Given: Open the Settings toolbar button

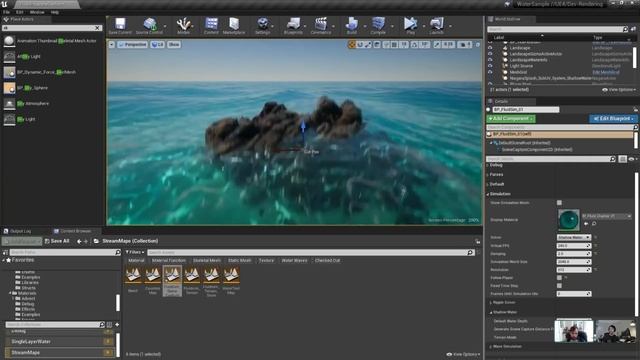Looking at the screenshot, I should click(262, 26).
